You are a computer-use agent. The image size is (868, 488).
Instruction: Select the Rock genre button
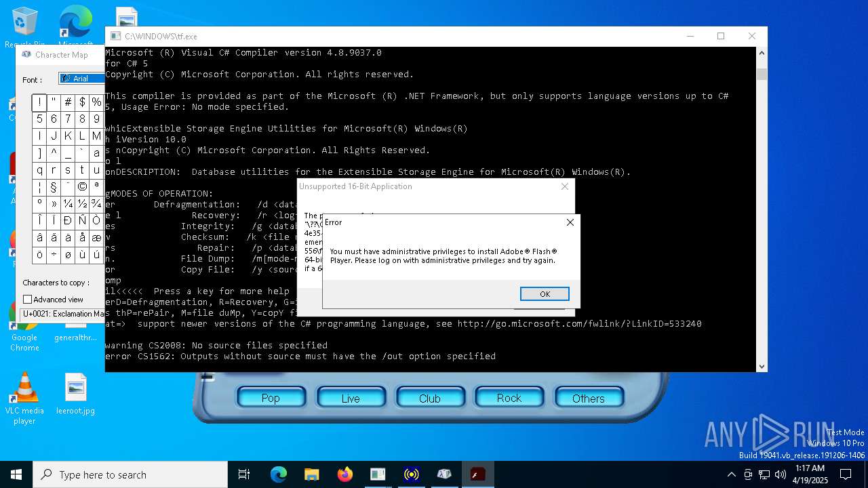[x=509, y=398]
